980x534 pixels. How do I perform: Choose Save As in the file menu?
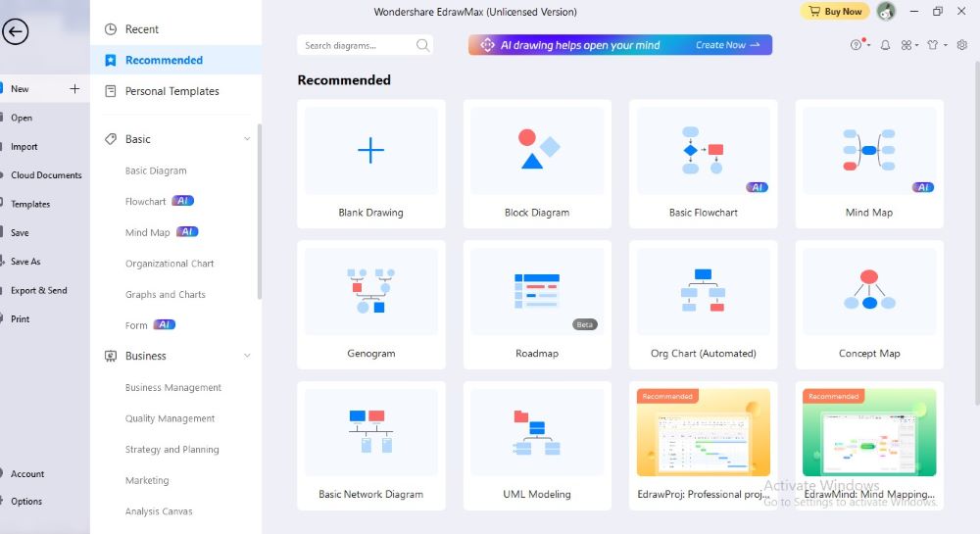(x=25, y=262)
